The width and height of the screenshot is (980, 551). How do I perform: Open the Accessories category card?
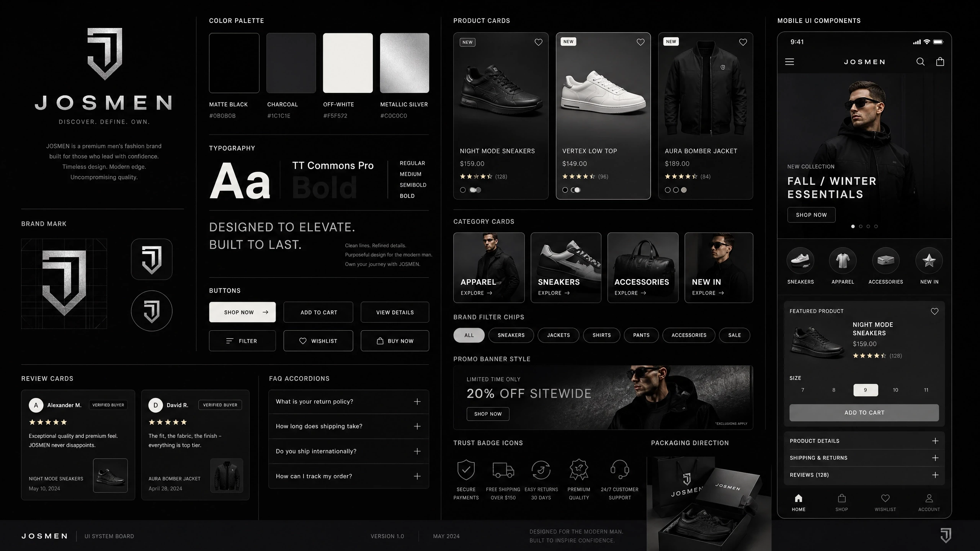[x=643, y=268]
